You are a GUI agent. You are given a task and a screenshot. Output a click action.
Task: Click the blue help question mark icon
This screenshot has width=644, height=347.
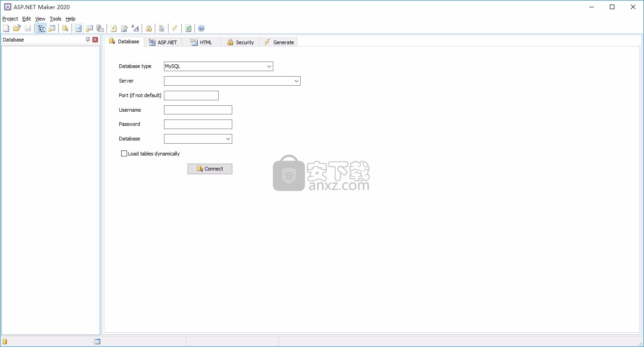[201, 28]
